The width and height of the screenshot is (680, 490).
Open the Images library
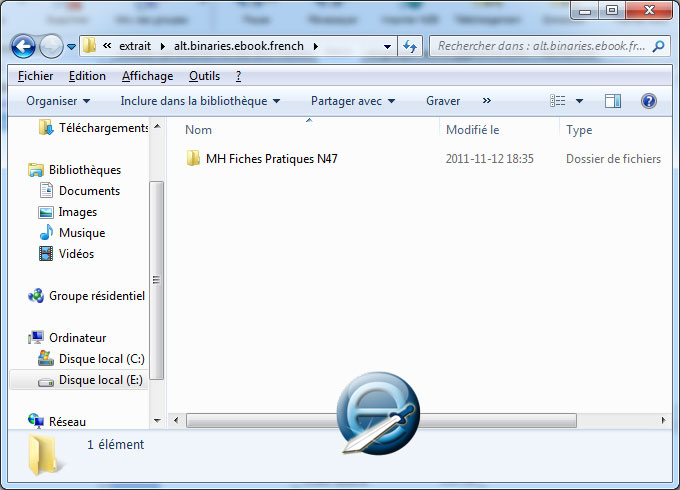coord(78,212)
